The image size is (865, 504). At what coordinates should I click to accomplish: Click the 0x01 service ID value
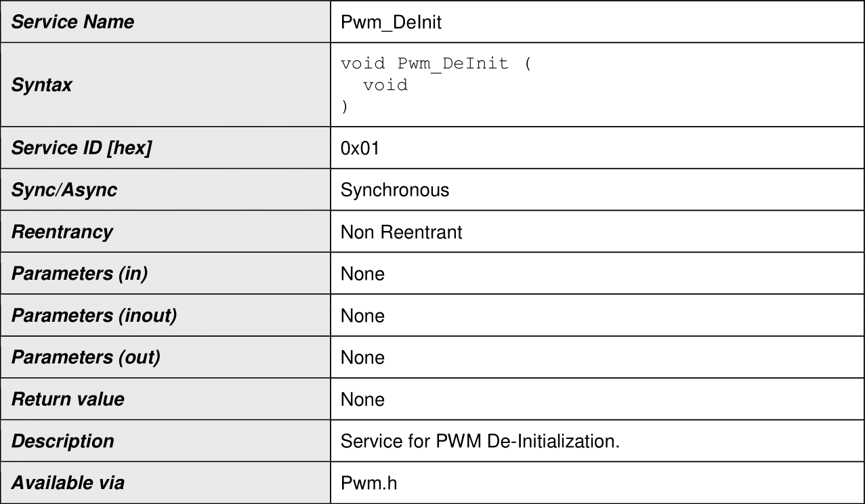360,148
